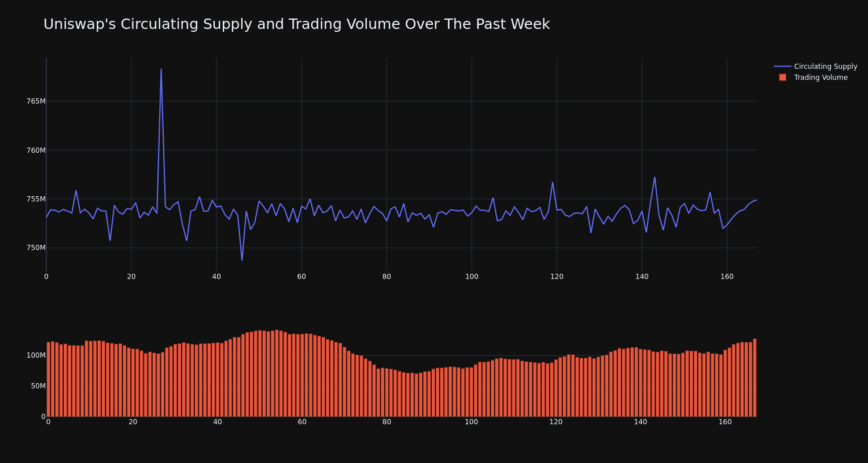The height and width of the screenshot is (463, 868).
Task: Click x-axis label 120 on supply chart
Action: click(557, 277)
